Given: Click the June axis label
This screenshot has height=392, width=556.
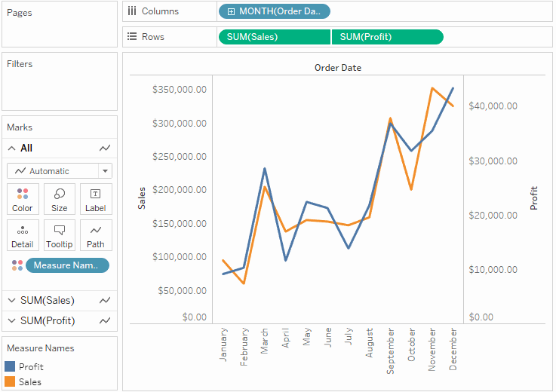Looking at the screenshot, I should (327, 338).
